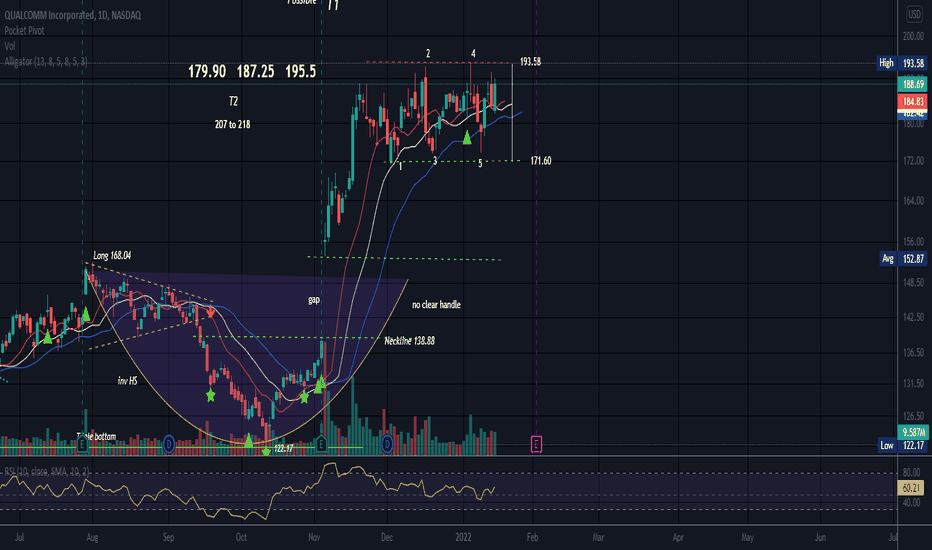Click the red 184.83 price tag
Image resolution: width=932 pixels, height=550 pixels.
tap(912, 102)
